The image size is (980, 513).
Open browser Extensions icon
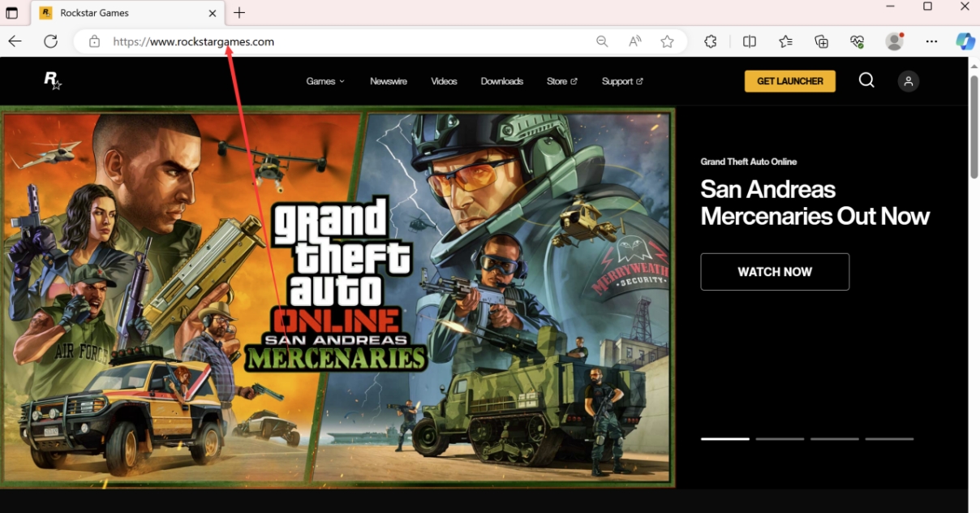(711, 41)
